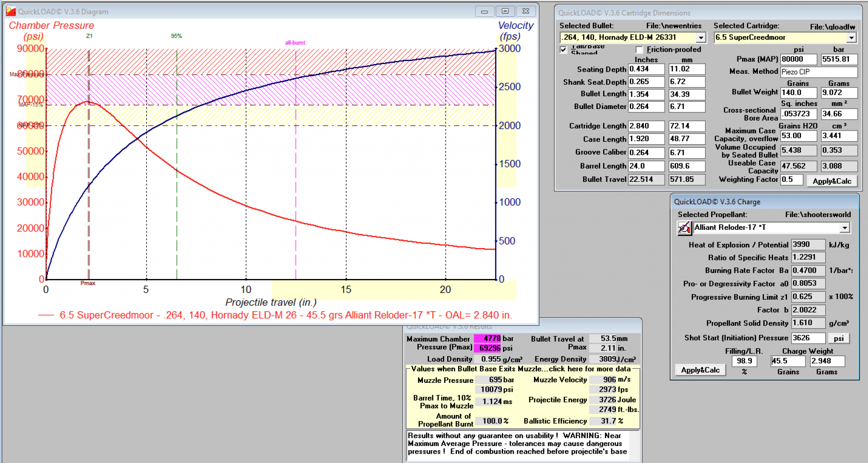Click the QuickLOAD icon in the Diagram title bar
868x463 pixels.
point(11,11)
